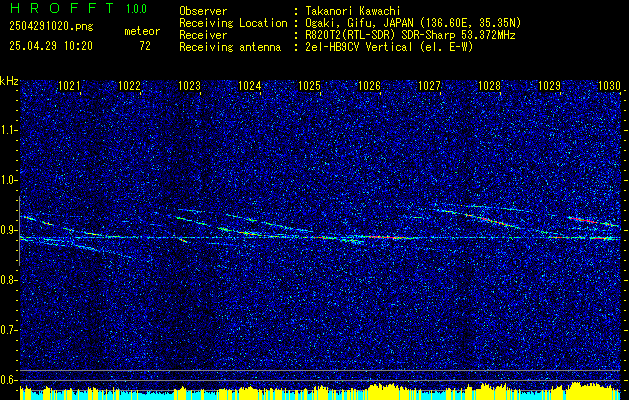The width and height of the screenshot is (629, 400).
Task: Click the 1025 time axis marker
Action: pyautogui.click(x=309, y=85)
